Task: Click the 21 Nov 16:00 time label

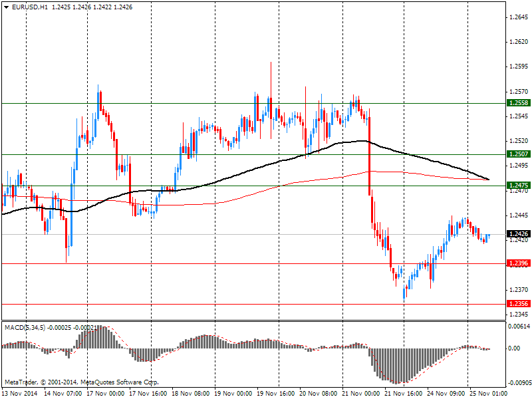Action: 404,394
